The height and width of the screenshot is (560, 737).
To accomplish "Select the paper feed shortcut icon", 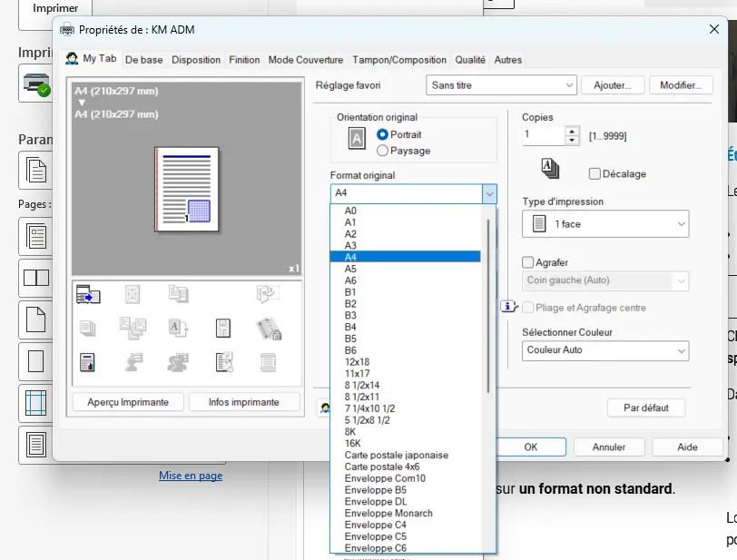I will [x=86, y=295].
